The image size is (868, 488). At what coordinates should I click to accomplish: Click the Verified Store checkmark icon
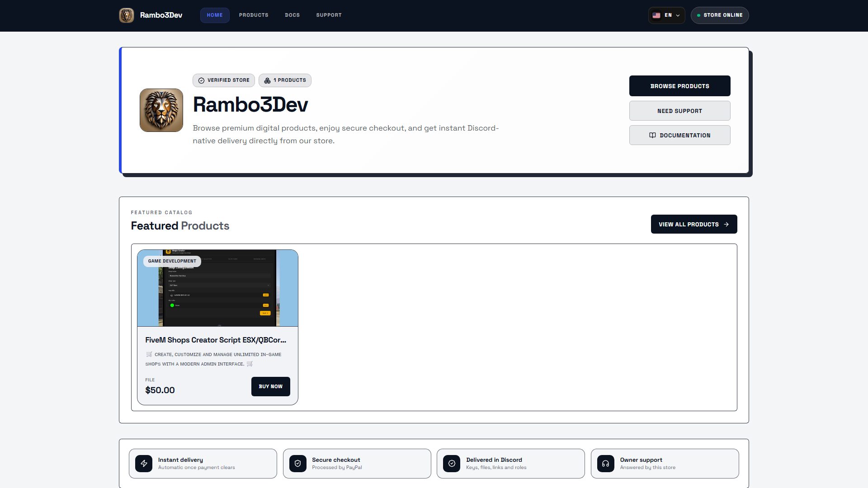pos(201,80)
